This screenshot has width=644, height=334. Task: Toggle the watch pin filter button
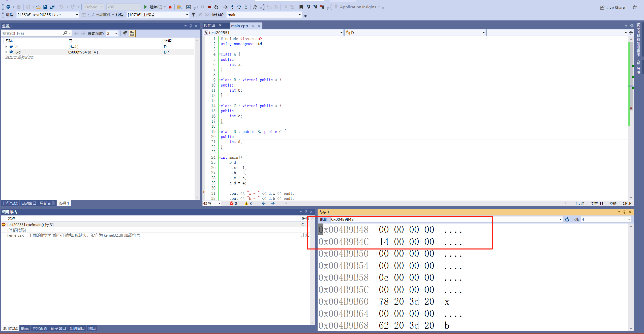pos(125,33)
